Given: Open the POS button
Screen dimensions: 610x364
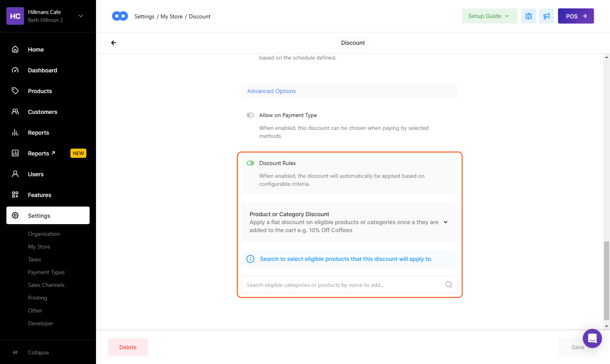Looking at the screenshot, I should point(576,16).
